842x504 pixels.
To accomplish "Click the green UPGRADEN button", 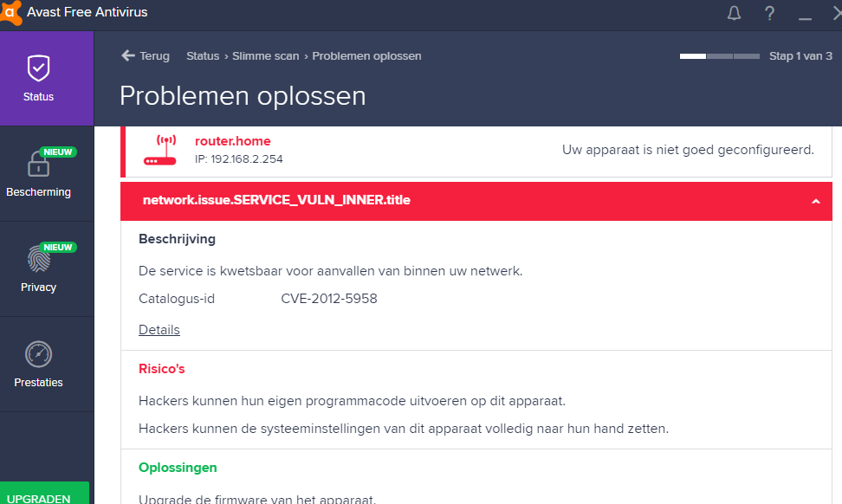I will tap(44, 495).
